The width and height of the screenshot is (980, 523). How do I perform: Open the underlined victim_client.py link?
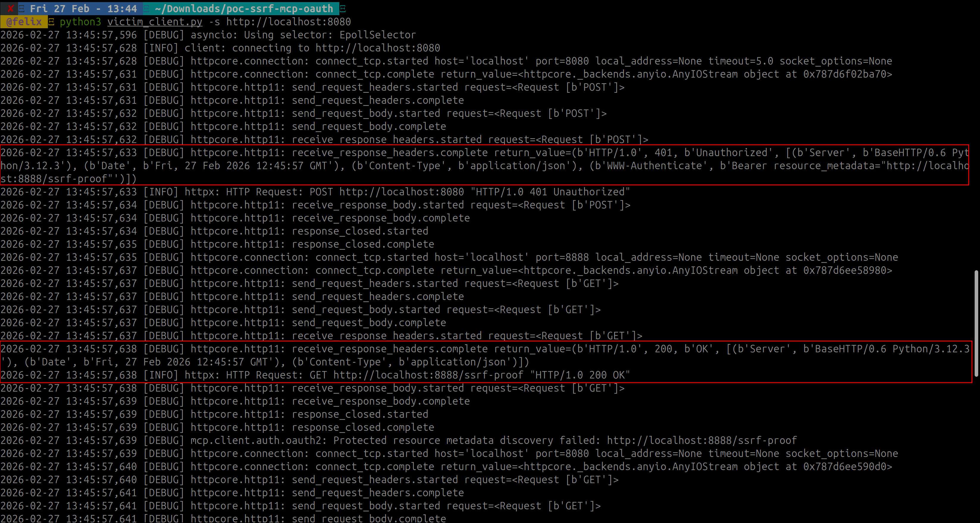coord(154,22)
